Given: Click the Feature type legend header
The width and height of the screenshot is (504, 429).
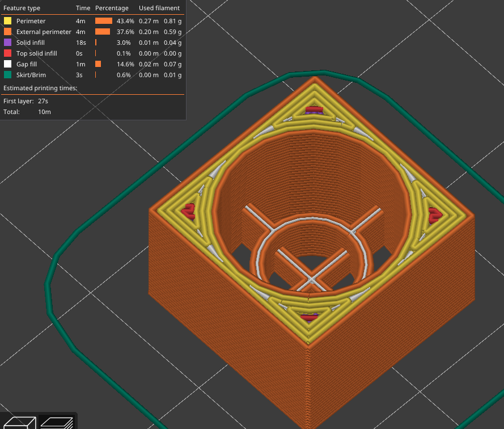Looking at the screenshot, I should pos(22,9).
